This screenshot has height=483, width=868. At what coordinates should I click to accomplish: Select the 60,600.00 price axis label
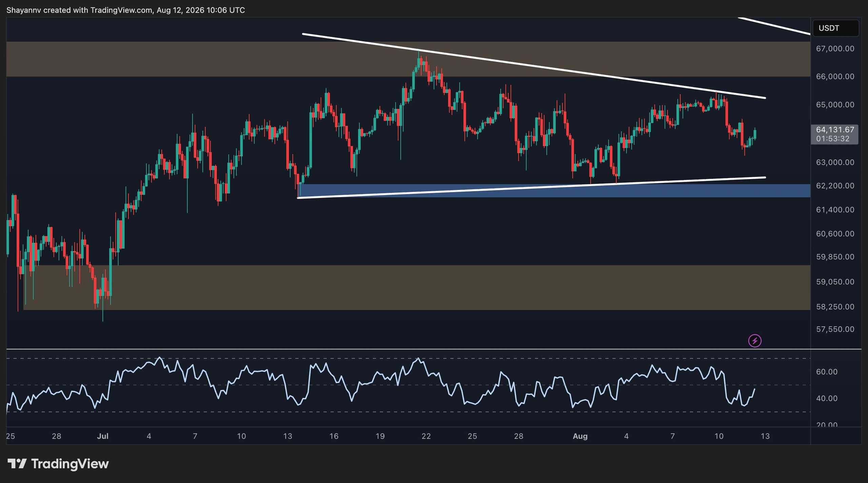pos(835,234)
